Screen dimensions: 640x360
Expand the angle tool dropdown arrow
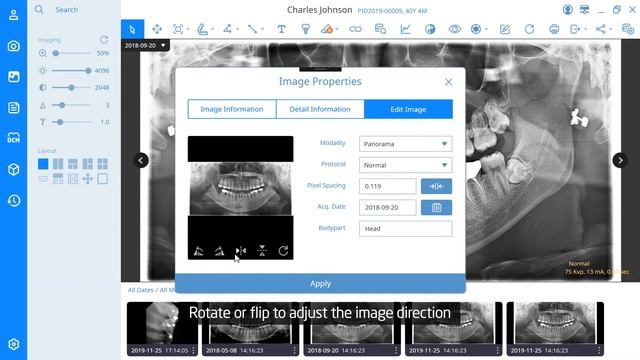pos(238,29)
